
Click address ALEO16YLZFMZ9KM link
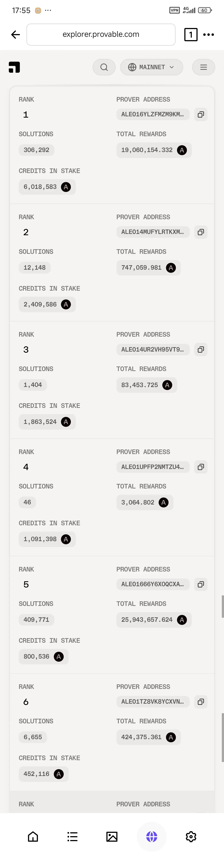tap(153, 114)
